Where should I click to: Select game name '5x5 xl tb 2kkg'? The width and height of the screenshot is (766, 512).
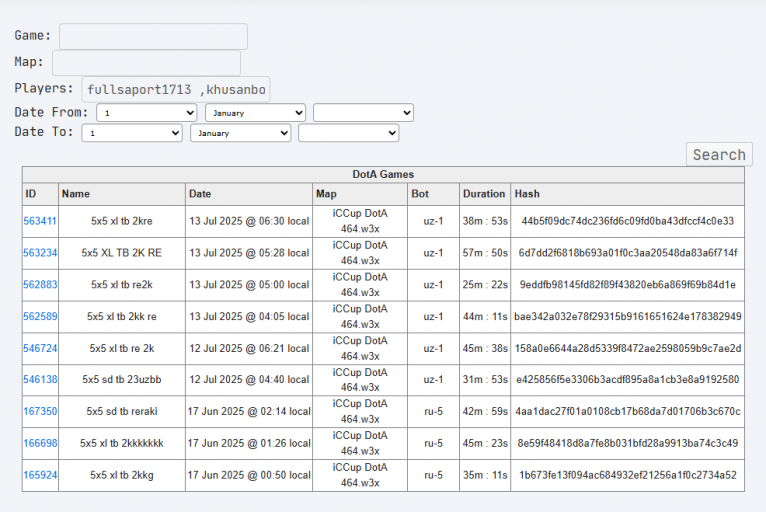tap(122, 475)
